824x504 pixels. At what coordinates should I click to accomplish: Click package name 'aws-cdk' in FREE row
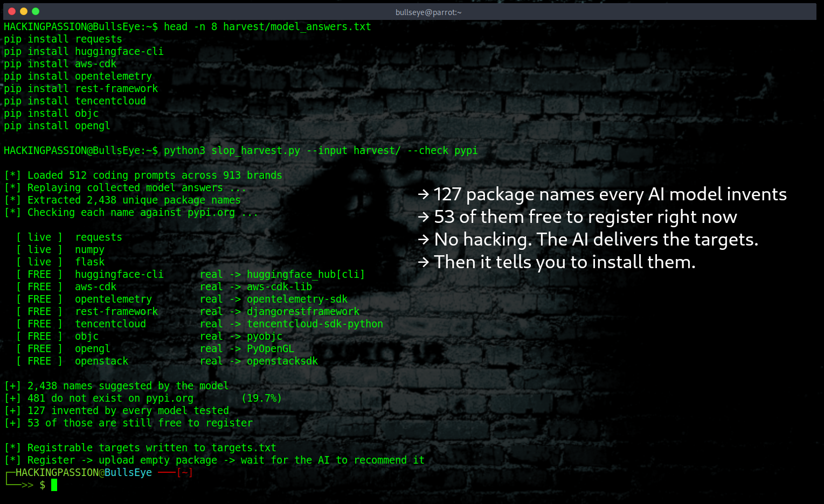tap(95, 287)
